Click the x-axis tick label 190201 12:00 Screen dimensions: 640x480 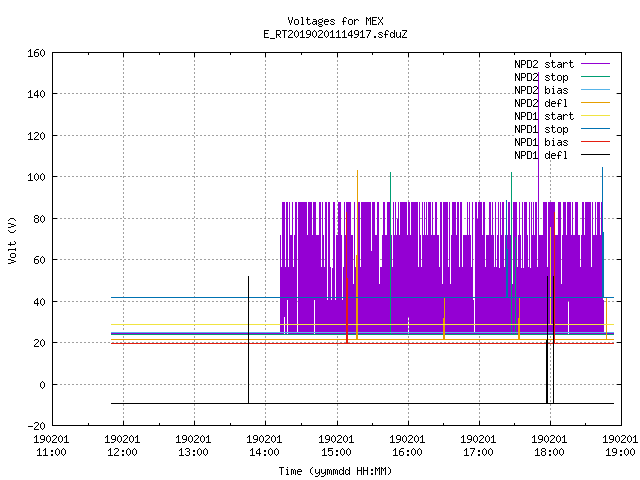click(122, 446)
